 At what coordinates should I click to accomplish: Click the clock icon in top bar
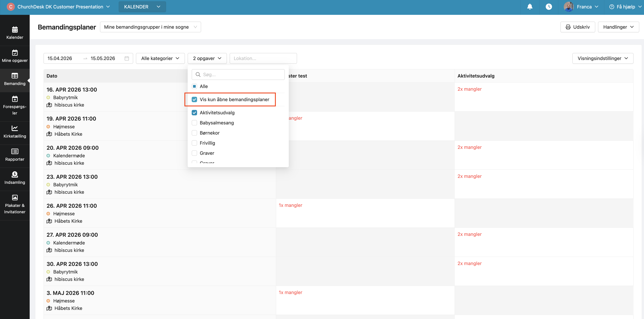tap(549, 7)
